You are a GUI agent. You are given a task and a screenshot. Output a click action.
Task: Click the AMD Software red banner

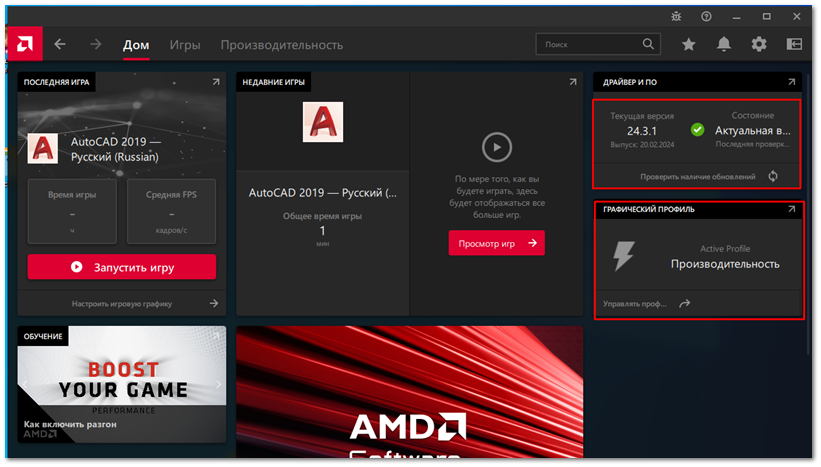coord(409,392)
